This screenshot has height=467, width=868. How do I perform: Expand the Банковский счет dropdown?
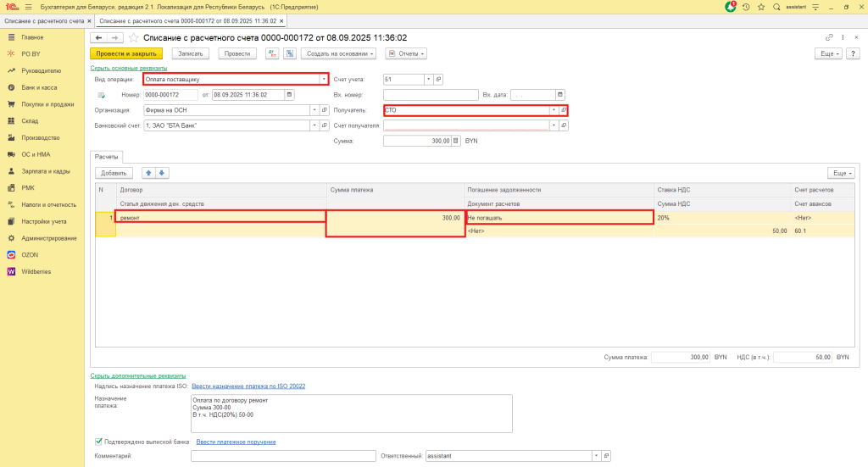314,125
